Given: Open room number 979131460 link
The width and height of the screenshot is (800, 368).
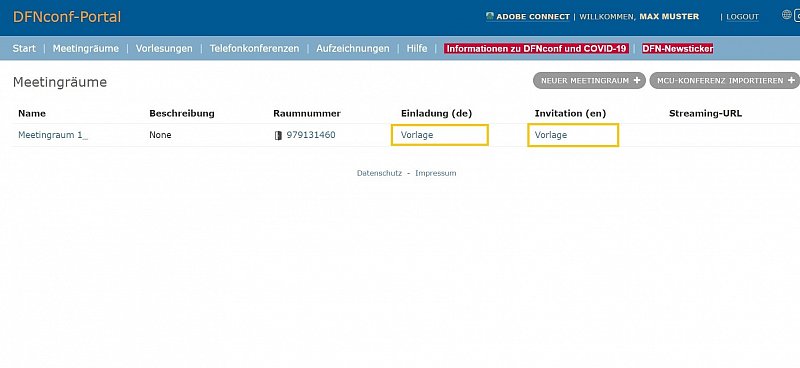Looking at the screenshot, I should pyautogui.click(x=311, y=135).
